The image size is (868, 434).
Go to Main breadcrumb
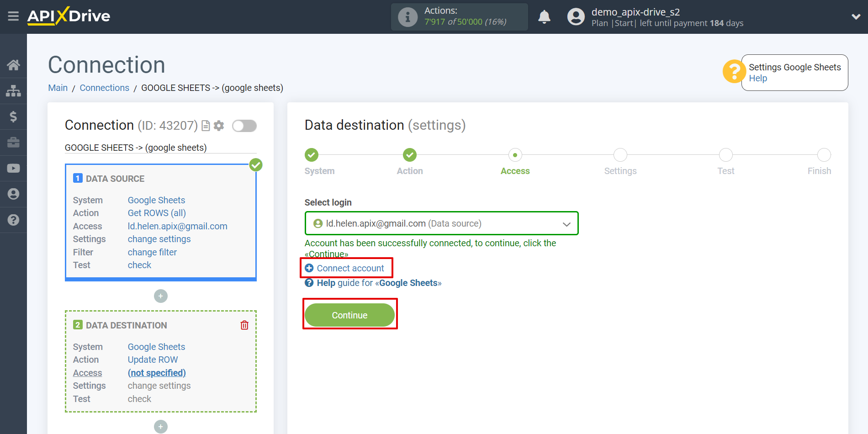[58, 88]
